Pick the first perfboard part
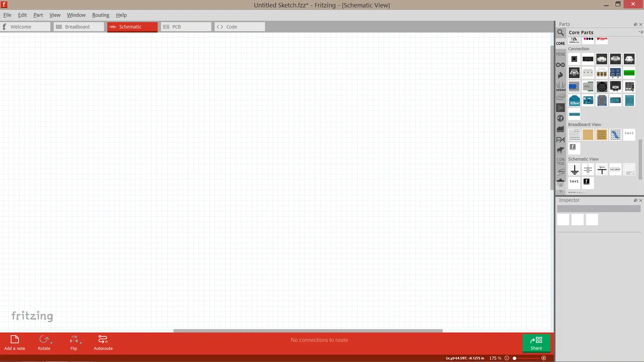644x362 pixels. (588, 134)
